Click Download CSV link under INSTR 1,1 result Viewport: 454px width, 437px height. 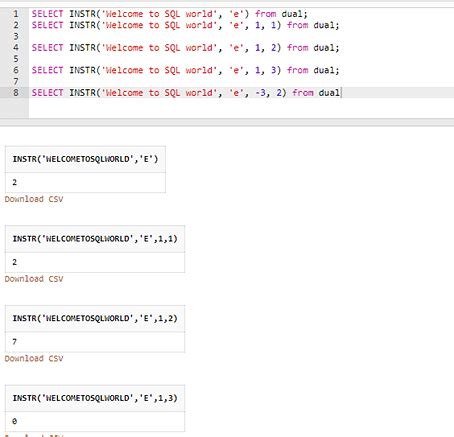(x=34, y=279)
